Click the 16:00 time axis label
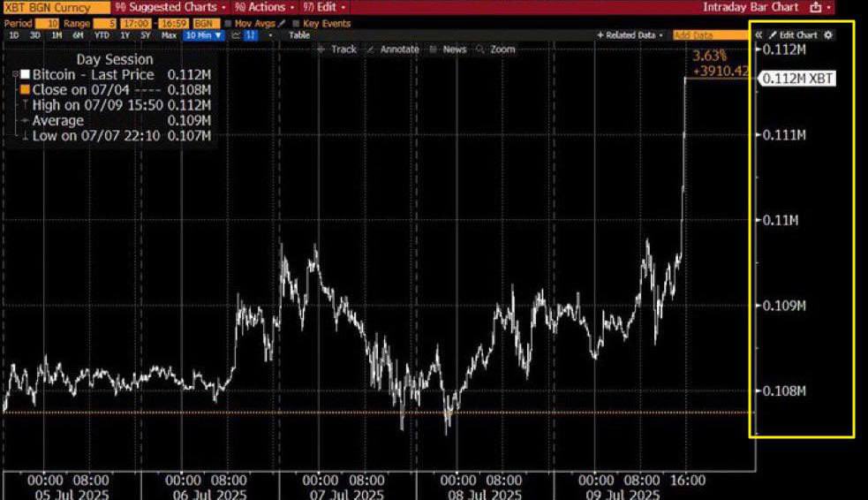Image resolution: width=868 pixels, height=500 pixels. click(x=688, y=480)
